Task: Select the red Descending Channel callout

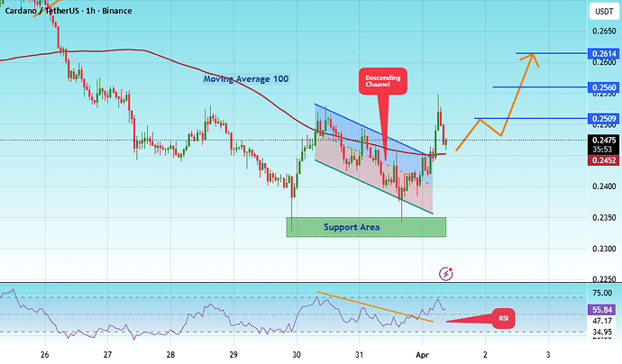Action: click(383, 81)
